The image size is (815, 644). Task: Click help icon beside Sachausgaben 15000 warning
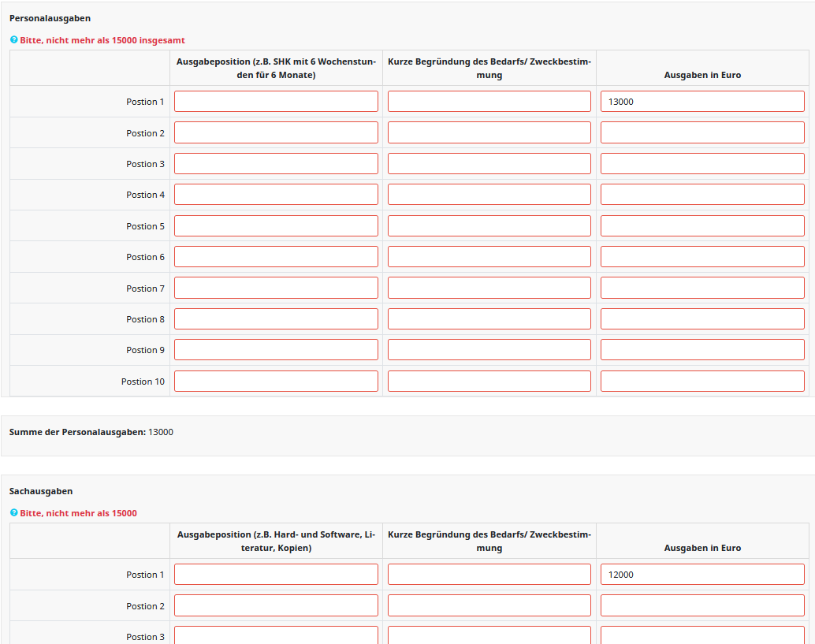[14, 512]
